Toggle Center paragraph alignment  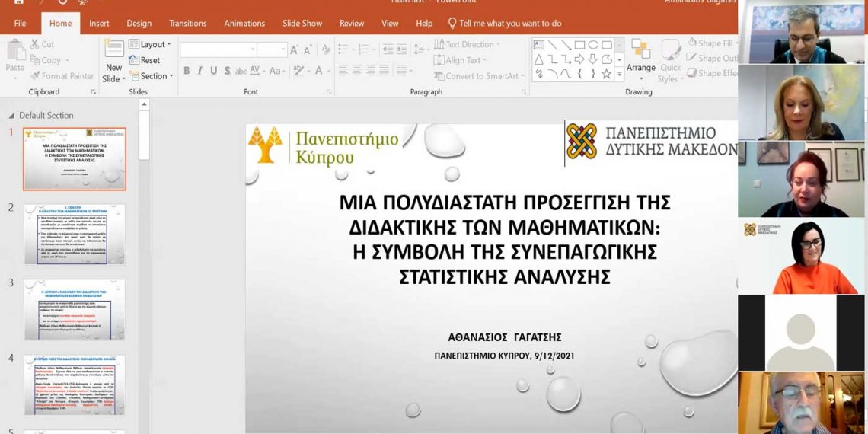point(357,70)
